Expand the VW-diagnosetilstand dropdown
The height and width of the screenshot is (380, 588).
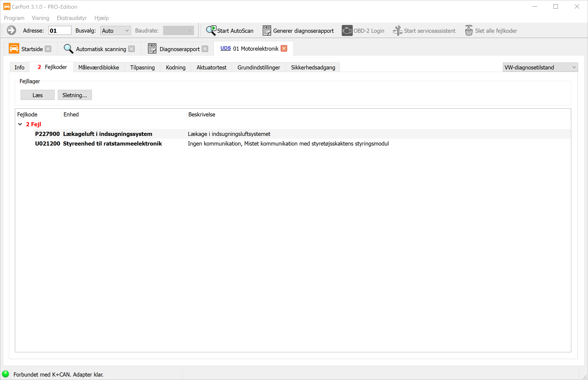(x=540, y=67)
